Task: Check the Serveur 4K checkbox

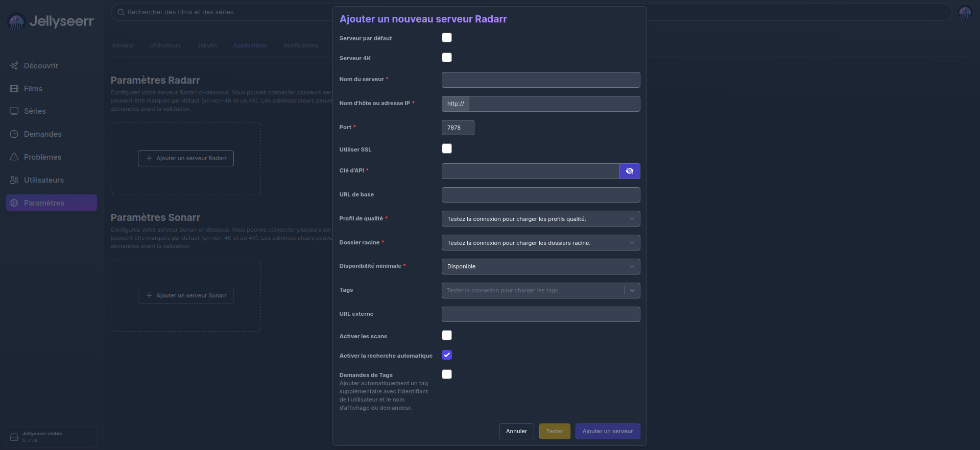Action: coord(447,58)
